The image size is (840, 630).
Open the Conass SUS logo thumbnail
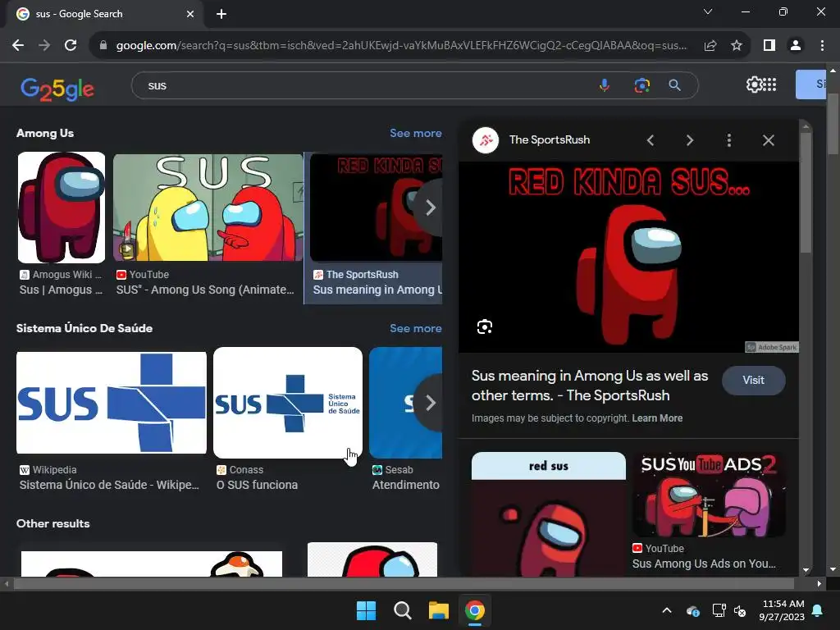pyautogui.click(x=288, y=402)
